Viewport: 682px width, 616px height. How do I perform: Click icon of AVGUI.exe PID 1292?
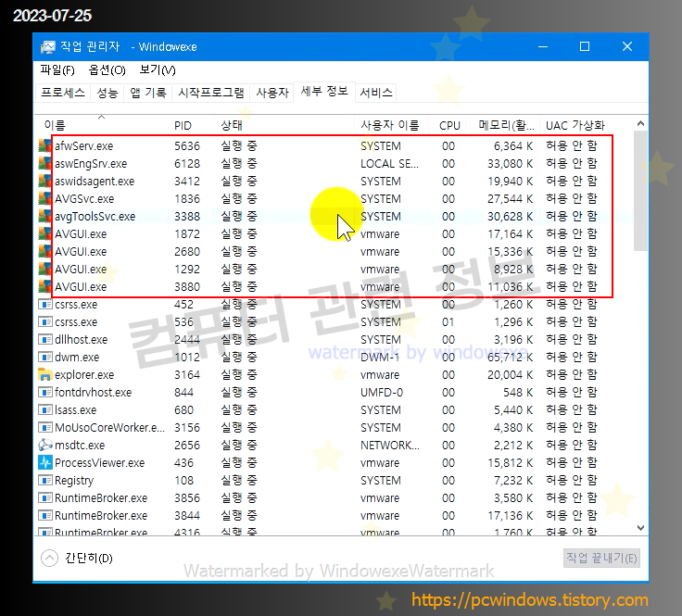pyautogui.click(x=44, y=269)
